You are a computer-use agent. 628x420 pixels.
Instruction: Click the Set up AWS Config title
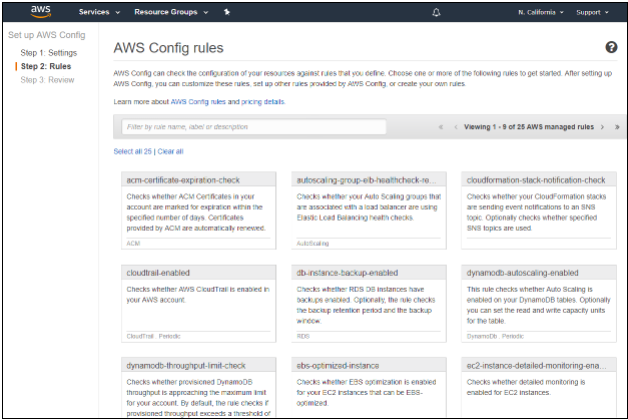tap(46, 35)
